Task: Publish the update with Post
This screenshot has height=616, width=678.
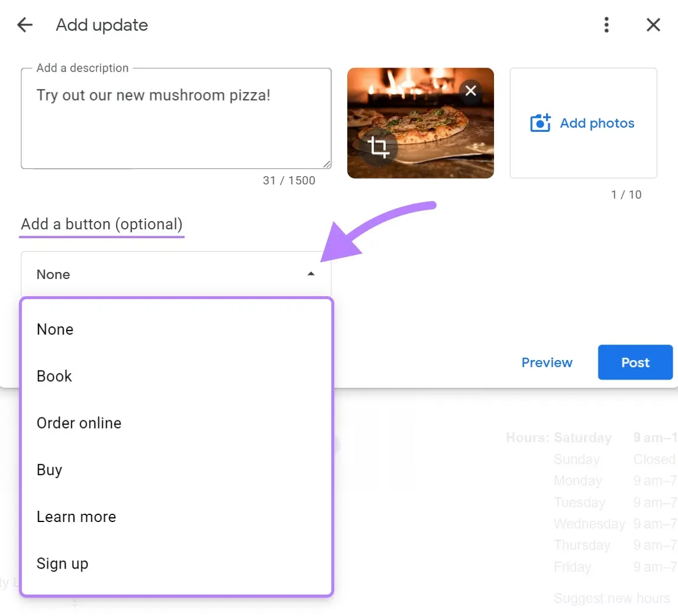Action: [635, 362]
